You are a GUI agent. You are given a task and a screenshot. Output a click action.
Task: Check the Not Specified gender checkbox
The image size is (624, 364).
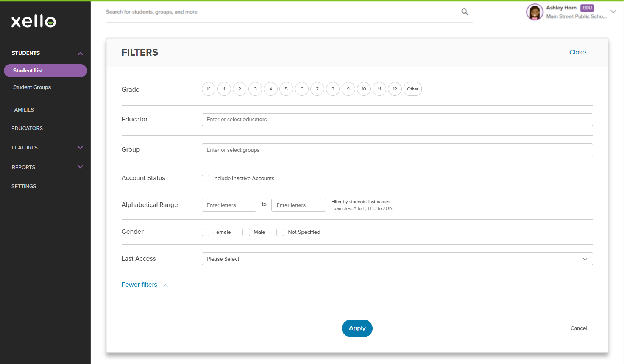[x=280, y=232]
